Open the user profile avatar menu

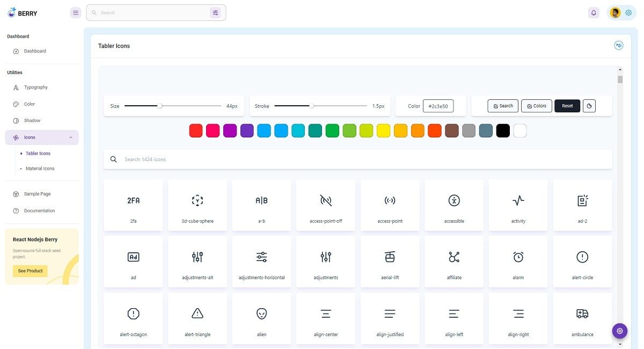click(614, 12)
